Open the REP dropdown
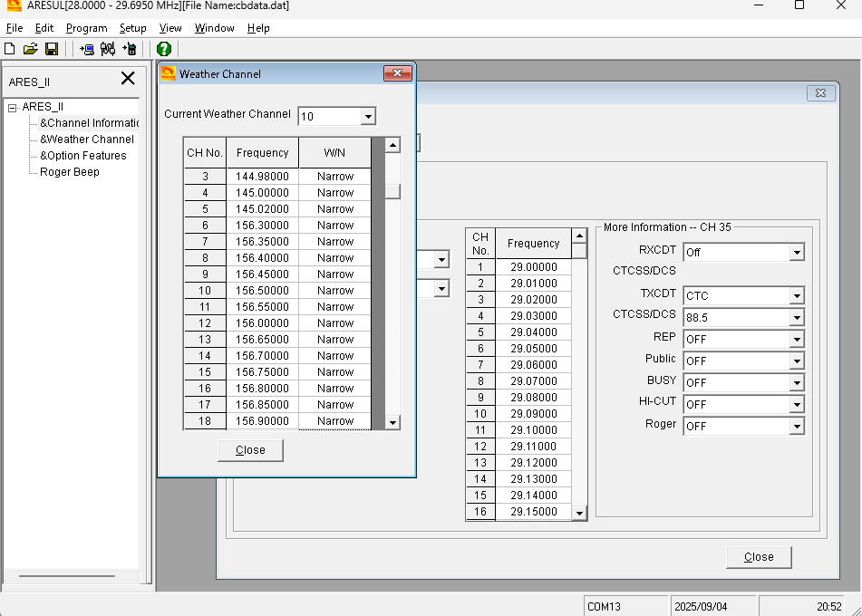Image resolution: width=862 pixels, height=616 pixels. (x=797, y=340)
